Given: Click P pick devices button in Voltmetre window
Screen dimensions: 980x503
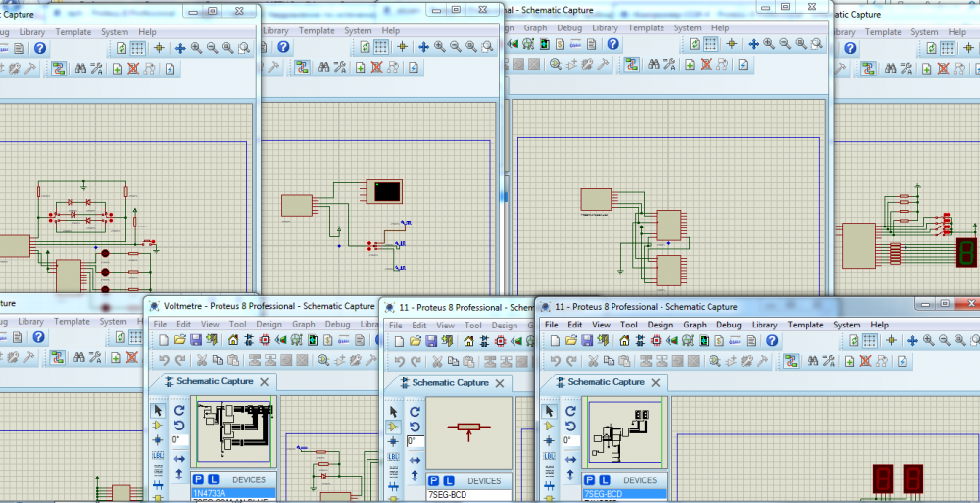Looking at the screenshot, I should (199, 480).
